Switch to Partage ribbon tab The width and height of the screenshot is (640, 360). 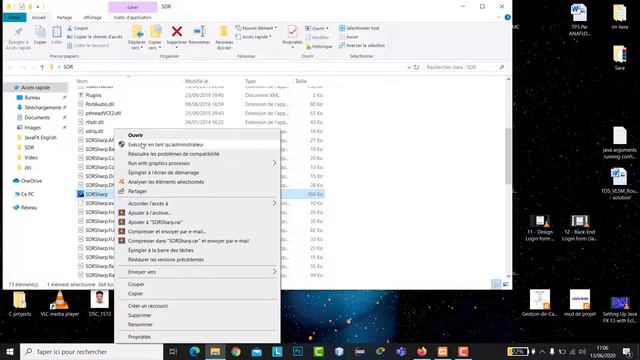pos(64,18)
